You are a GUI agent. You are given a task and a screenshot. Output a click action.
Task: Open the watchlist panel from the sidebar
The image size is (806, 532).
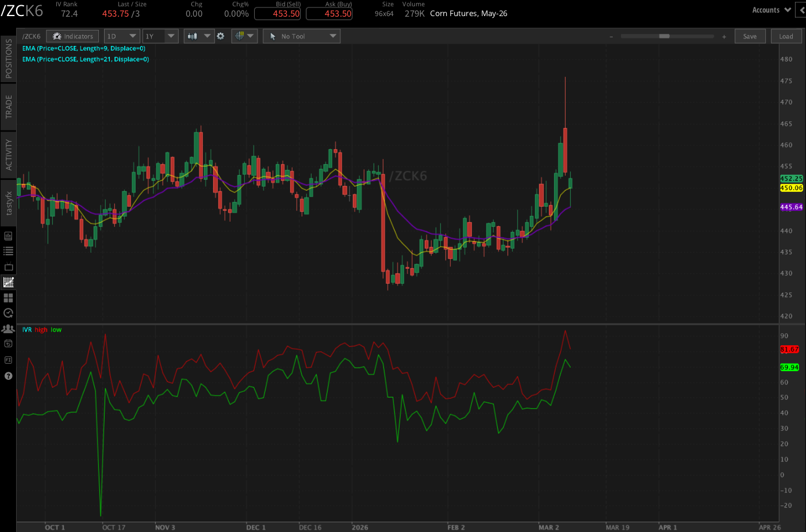click(8, 250)
